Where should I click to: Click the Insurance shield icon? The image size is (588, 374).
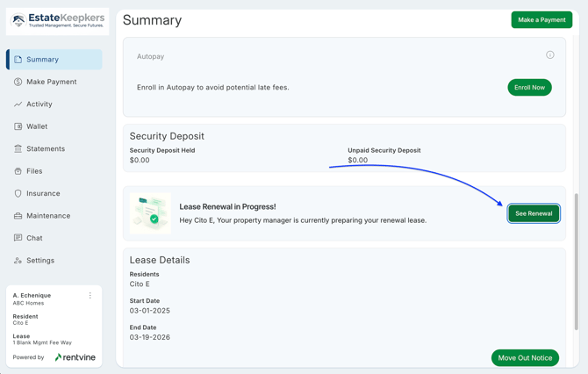pos(18,193)
